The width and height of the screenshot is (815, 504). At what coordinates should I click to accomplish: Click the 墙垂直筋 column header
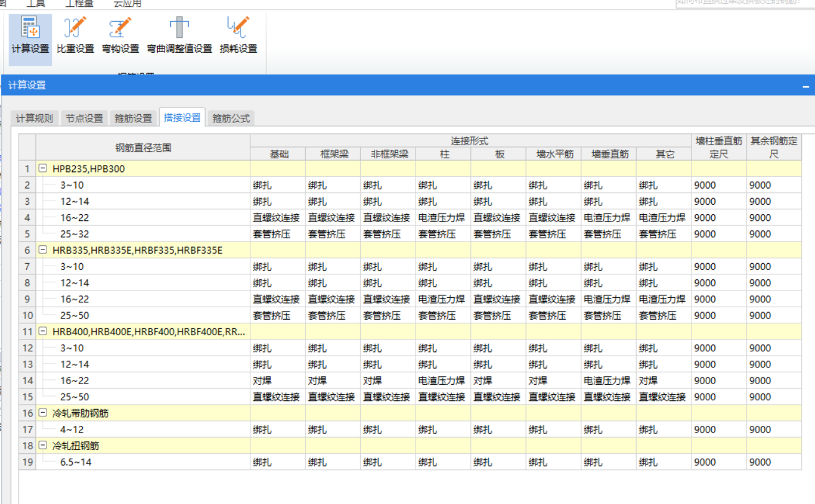609,154
